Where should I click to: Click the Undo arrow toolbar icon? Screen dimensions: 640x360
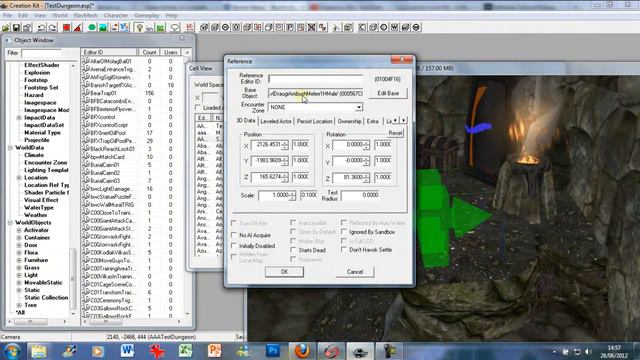coord(41,27)
